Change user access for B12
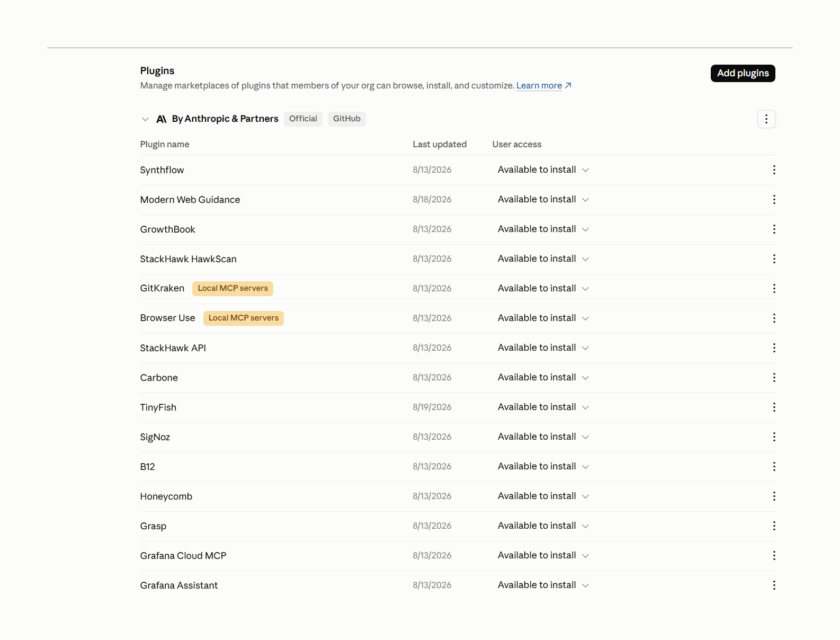 tap(543, 467)
